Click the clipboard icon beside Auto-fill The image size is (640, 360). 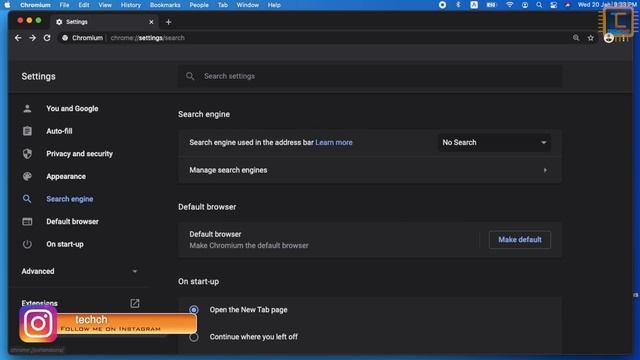pyautogui.click(x=27, y=131)
